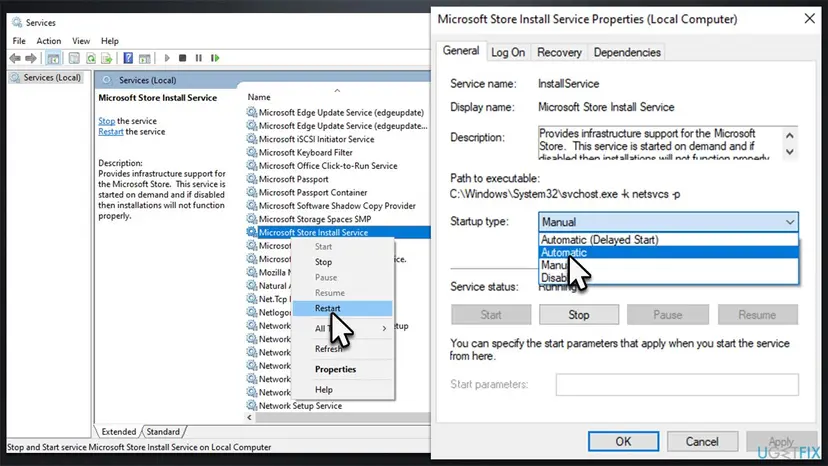Viewport: 828px width, 466px height.
Task: Select Help in the context menu
Action: coord(342,389)
